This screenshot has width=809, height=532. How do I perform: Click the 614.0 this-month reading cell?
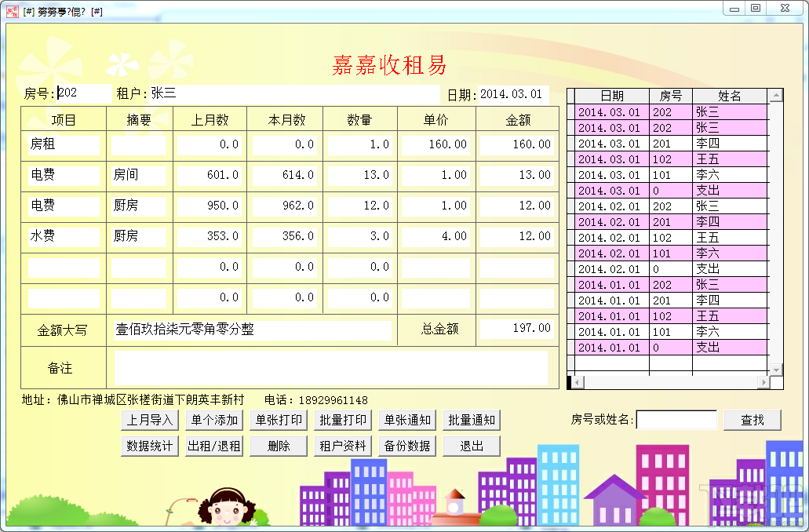285,176
